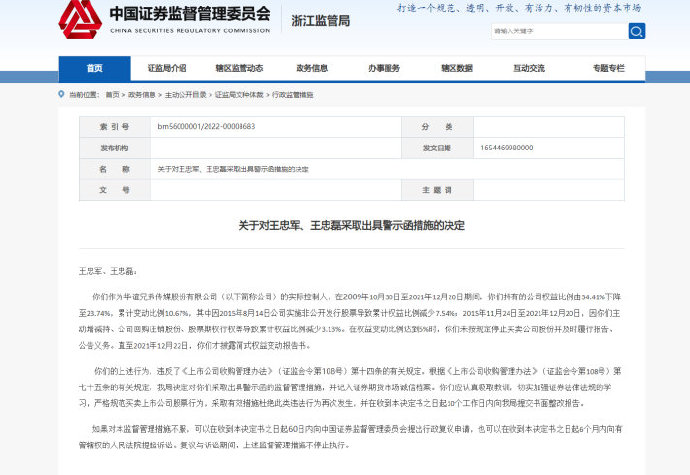The width and height of the screenshot is (690, 475).
Task: Open the 首页 tab in main navigation
Action: coord(94,68)
